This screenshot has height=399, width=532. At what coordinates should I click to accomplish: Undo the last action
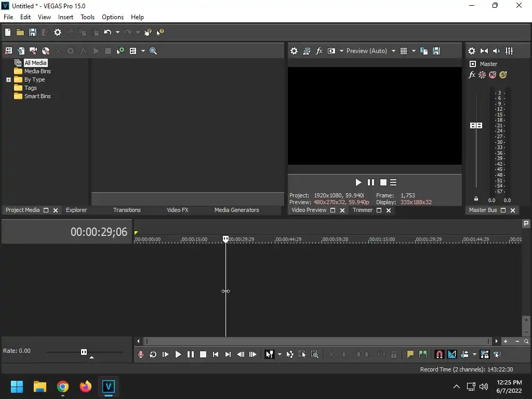pos(108,32)
